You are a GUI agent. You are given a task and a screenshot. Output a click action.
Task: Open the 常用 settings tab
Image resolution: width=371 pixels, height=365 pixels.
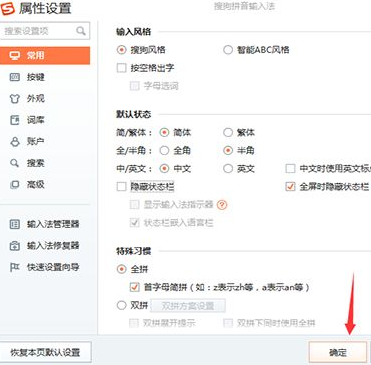45,56
